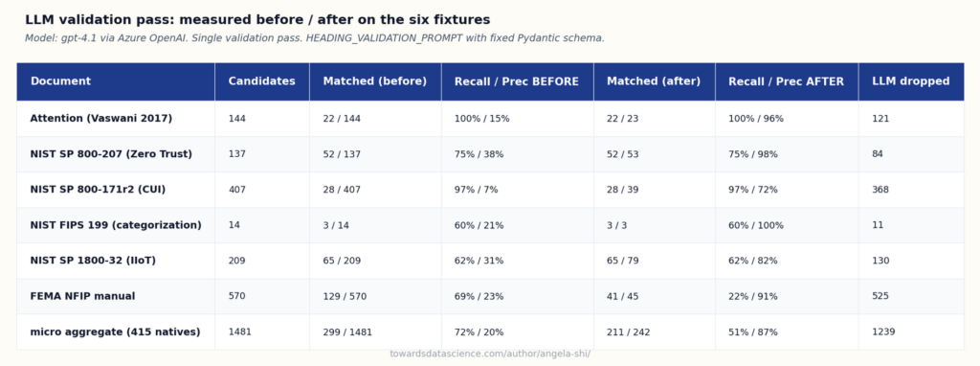Viewport: 980px width, 366px height.
Task: Click the FEMA NFIP manual row label
Action: tap(82, 296)
